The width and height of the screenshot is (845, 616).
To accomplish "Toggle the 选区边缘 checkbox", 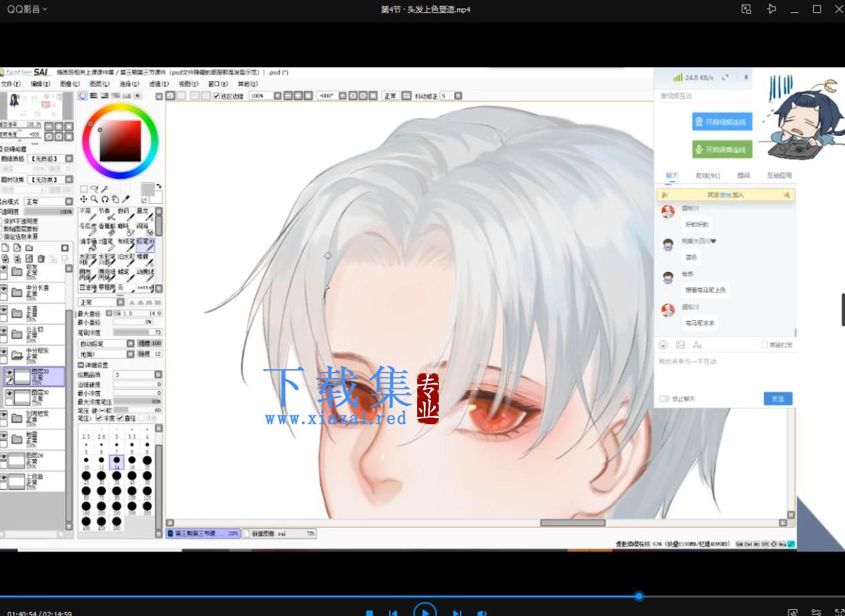I will point(216,96).
